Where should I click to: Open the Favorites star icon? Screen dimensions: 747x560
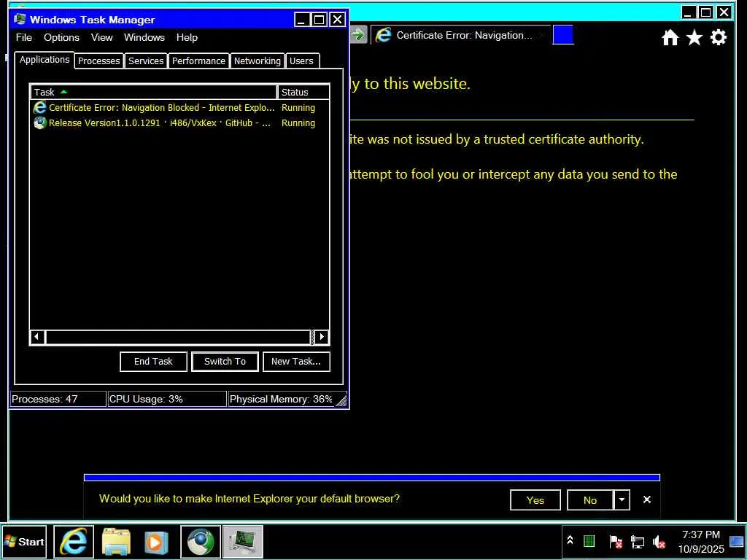click(694, 37)
